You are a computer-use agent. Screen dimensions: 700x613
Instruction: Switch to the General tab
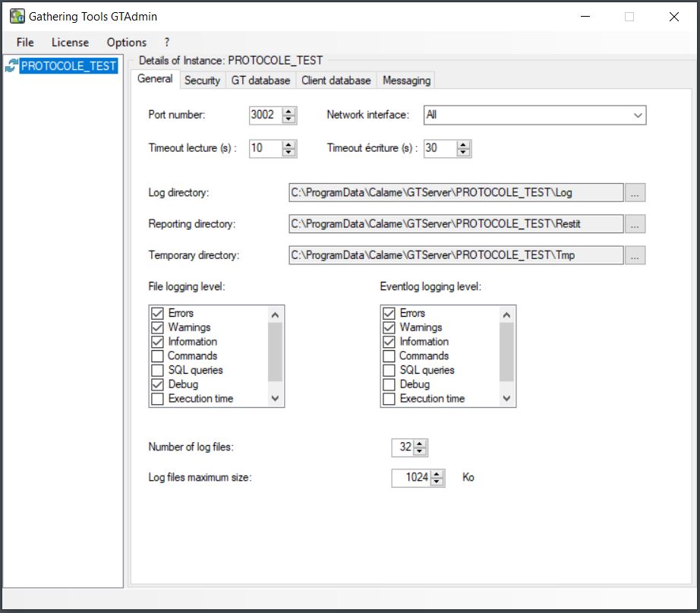coord(155,79)
